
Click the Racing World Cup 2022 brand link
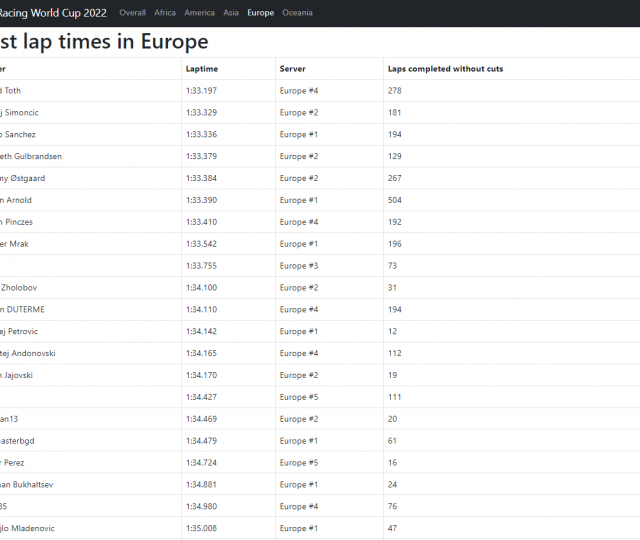pos(54,13)
